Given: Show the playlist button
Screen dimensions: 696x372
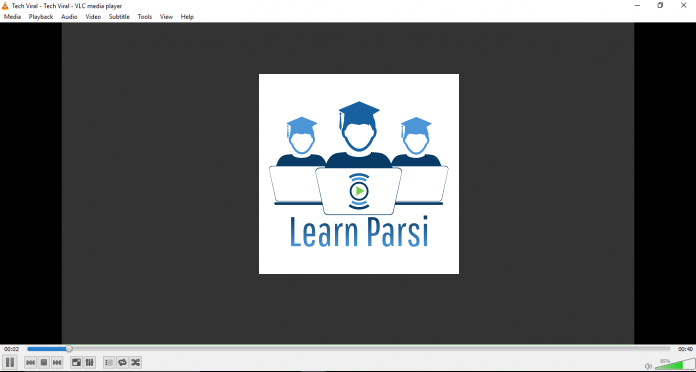Looking at the screenshot, I should coord(109,363).
